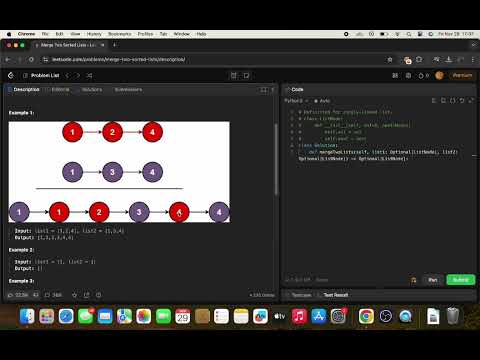Open the notes icon in top center
The height and width of the screenshot is (360, 480).
246,76
